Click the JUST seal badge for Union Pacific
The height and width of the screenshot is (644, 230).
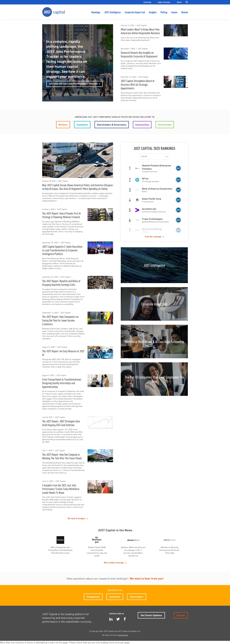(178, 200)
